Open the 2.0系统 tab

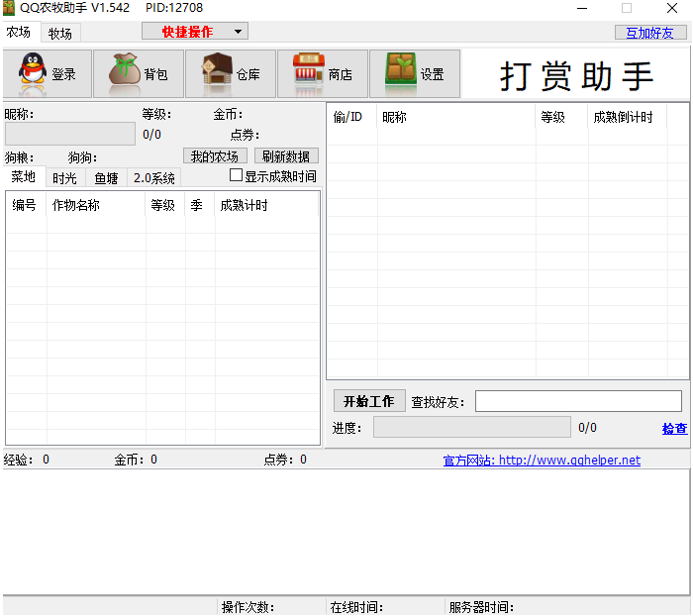point(154,178)
